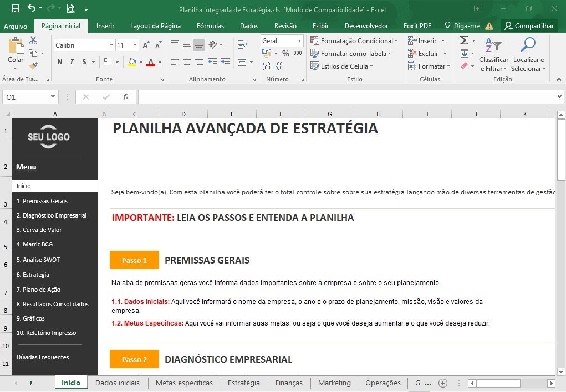Expand the formula bar
This screenshot has width=566, height=392.
(x=559, y=97)
